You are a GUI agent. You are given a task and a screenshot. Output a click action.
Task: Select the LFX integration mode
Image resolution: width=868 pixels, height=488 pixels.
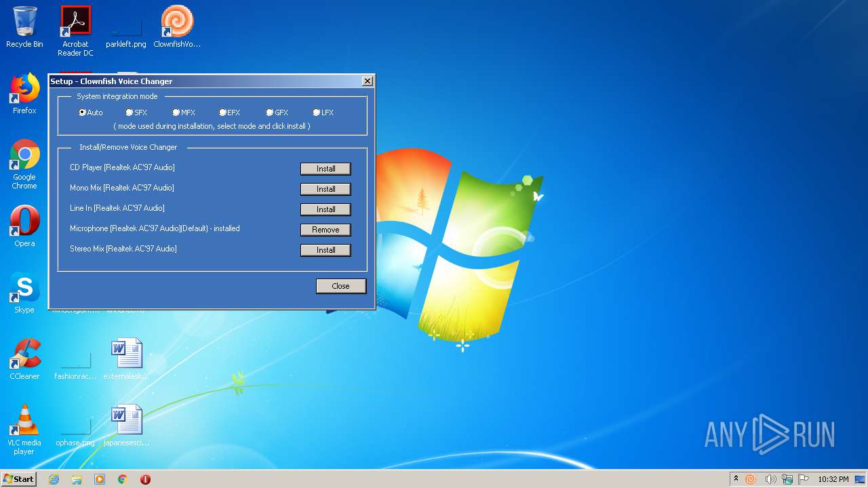(x=323, y=113)
